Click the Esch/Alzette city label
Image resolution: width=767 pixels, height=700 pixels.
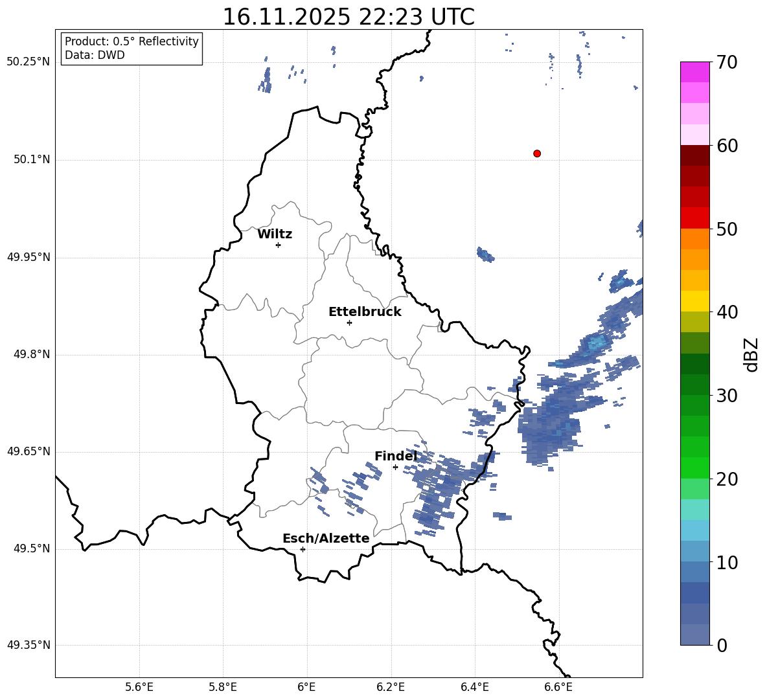[x=326, y=538]
